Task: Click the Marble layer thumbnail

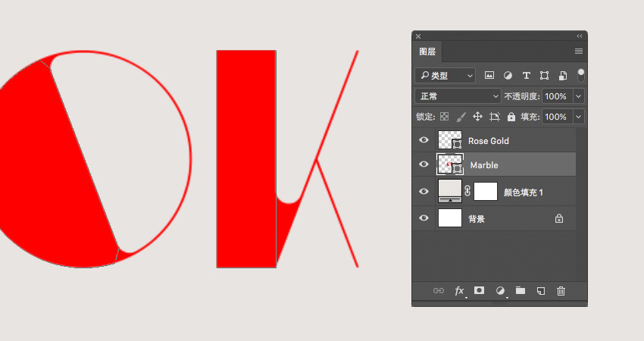Action: pyautogui.click(x=450, y=164)
